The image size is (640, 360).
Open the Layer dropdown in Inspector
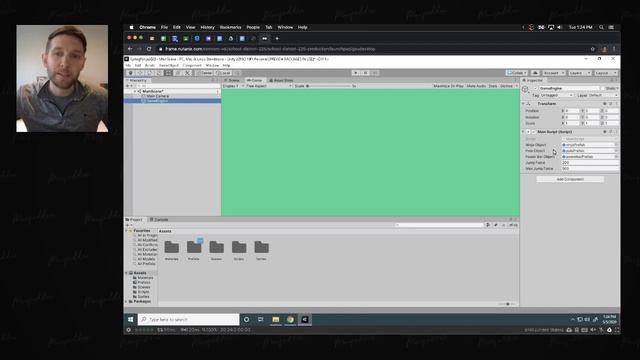[x=603, y=96]
